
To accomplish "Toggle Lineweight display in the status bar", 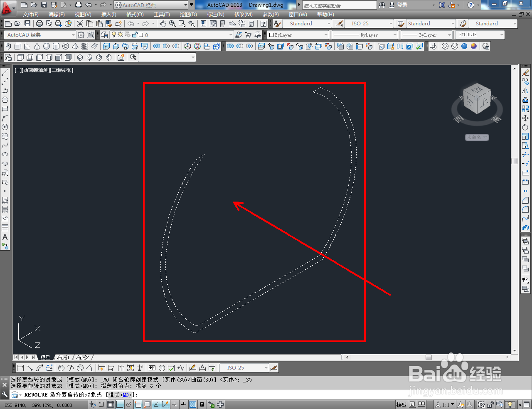I will click(x=184, y=404).
